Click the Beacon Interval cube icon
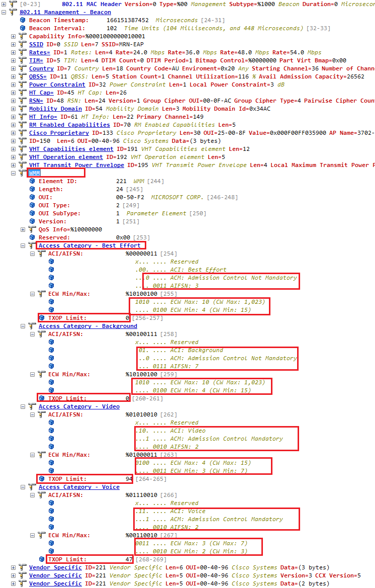Image resolution: width=375 pixels, height=588 pixels. (x=23, y=28)
